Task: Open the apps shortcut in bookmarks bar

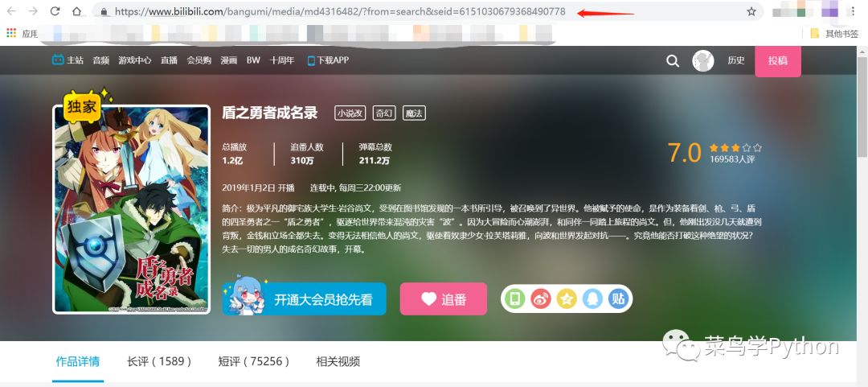Action: [22, 33]
